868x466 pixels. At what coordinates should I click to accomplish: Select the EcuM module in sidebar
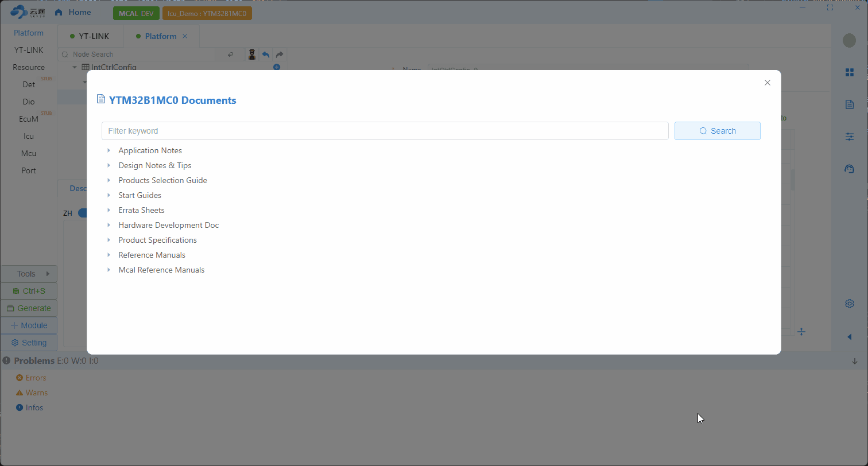[x=29, y=119]
